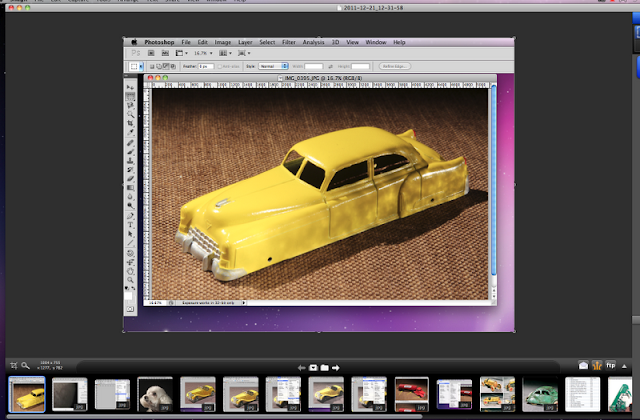Click the Refine Edge button

(x=395, y=66)
